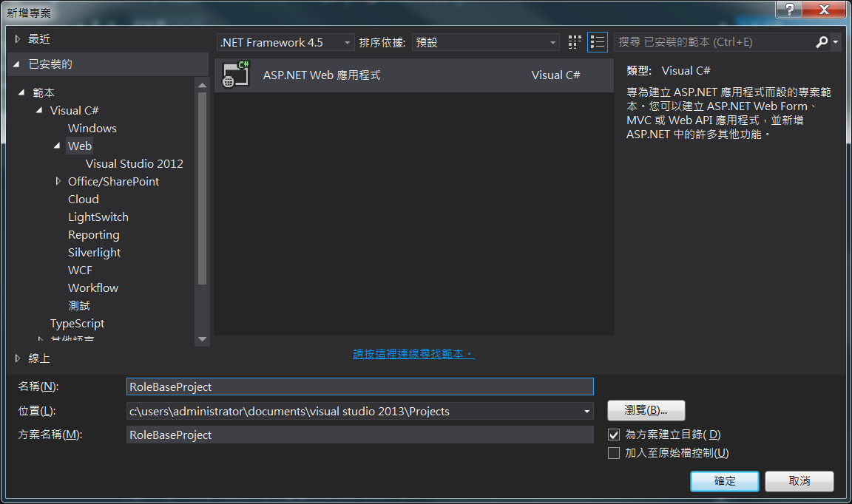Click tree scrollbar up arrow
The width and height of the screenshot is (852, 504).
202,85
